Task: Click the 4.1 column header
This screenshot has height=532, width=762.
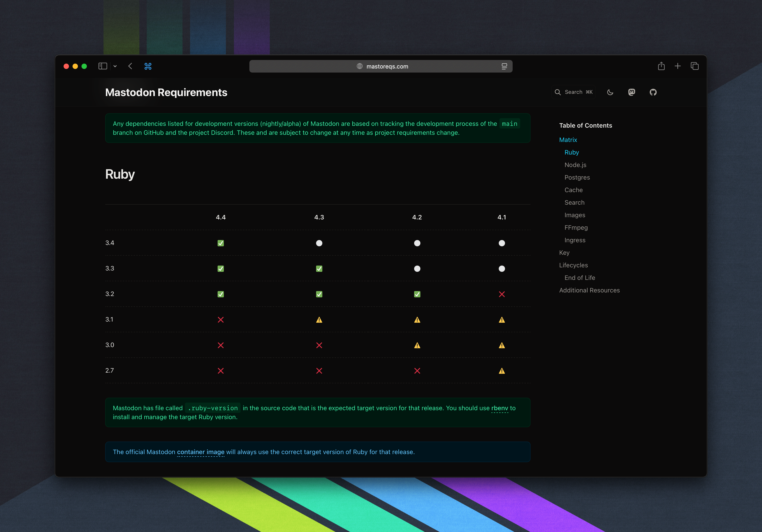Action: pyautogui.click(x=502, y=217)
